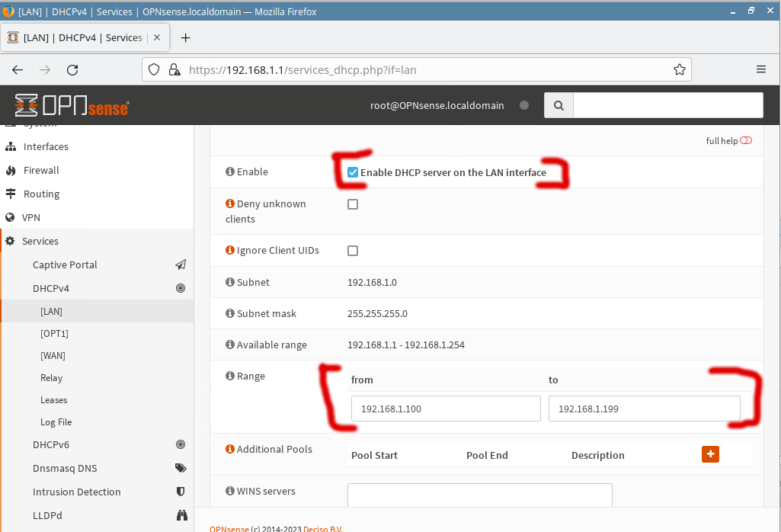Select the [OPT1] DHCPv4 interface
The height and width of the screenshot is (532, 781).
click(x=54, y=334)
